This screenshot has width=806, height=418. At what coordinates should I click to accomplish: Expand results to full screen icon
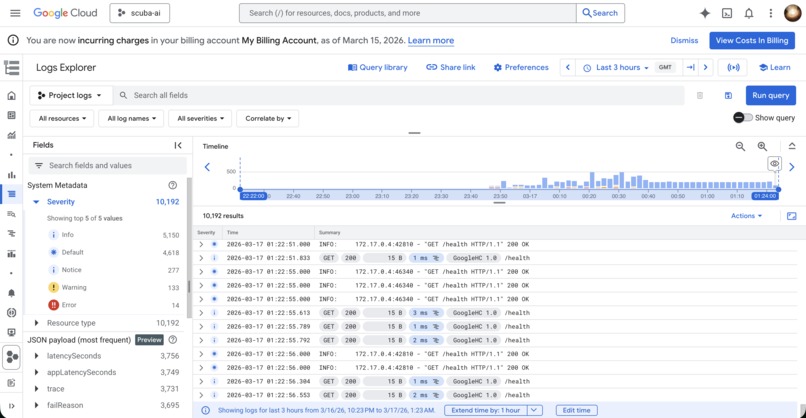coord(792,216)
